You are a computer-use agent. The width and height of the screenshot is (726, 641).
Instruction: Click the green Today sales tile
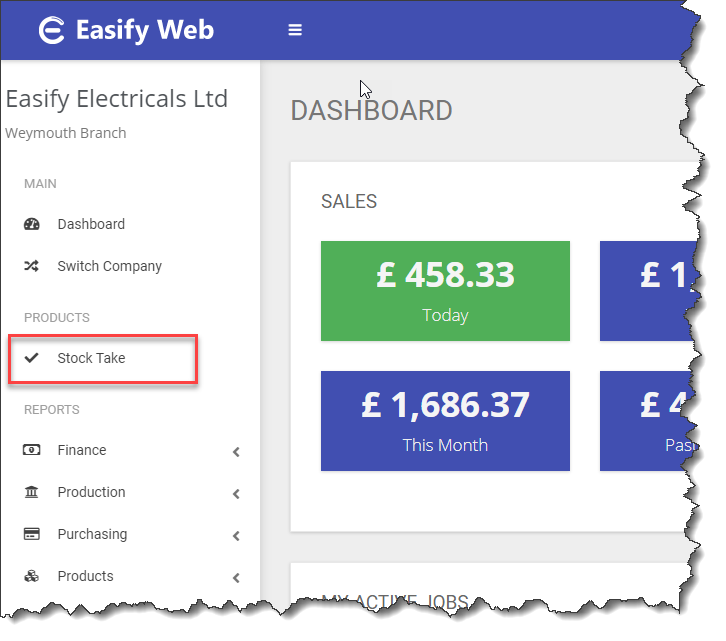pyautogui.click(x=445, y=290)
